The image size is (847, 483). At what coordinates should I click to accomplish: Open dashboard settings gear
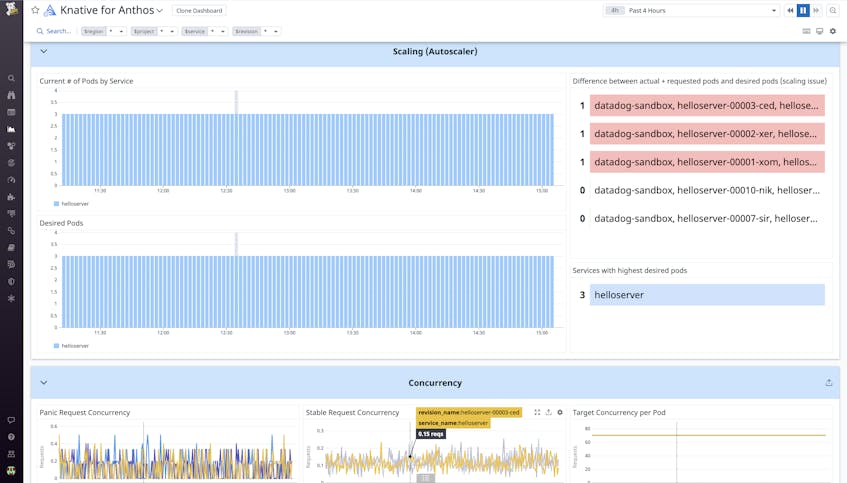pos(833,31)
